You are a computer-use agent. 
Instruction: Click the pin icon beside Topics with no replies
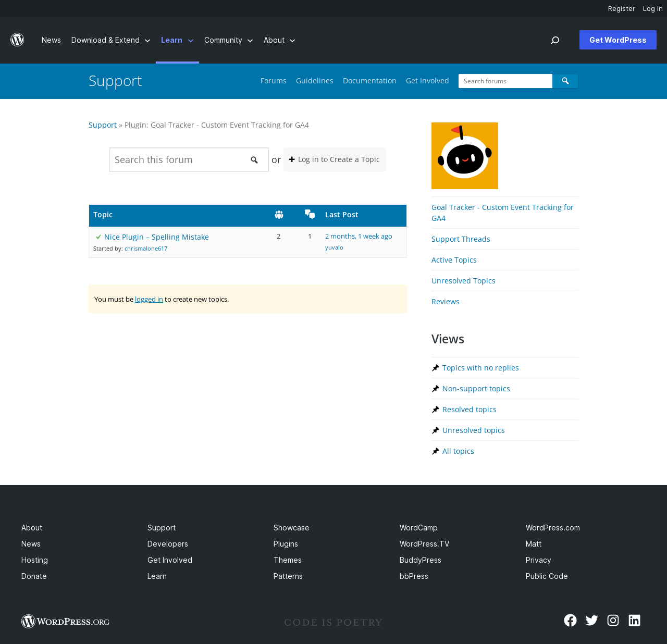436,368
